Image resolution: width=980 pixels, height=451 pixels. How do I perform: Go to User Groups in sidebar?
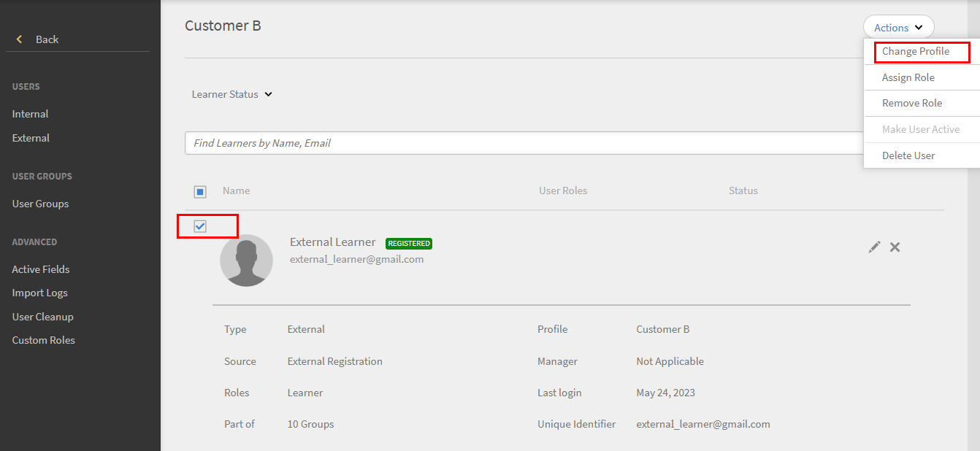coord(40,204)
